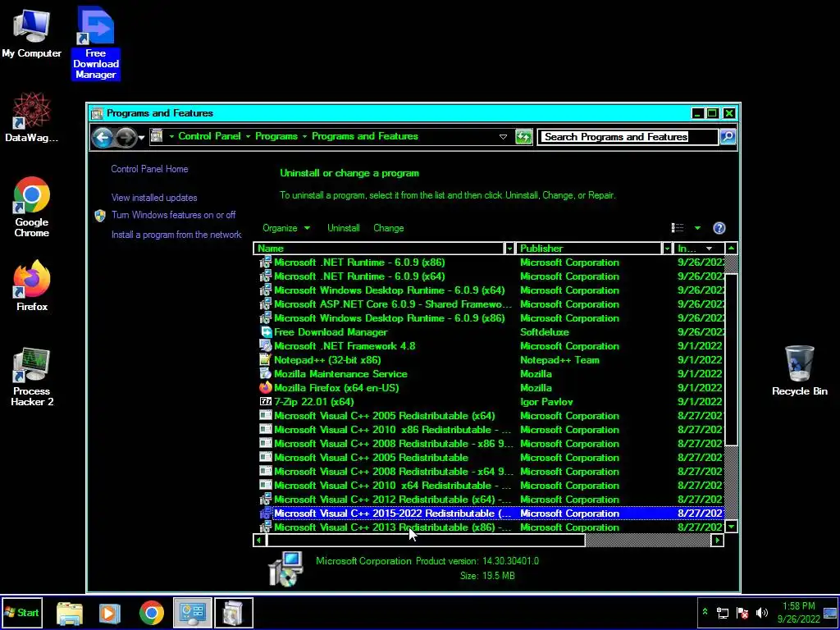The image size is (840, 630).
Task: Click vertical scrollbar down arrow
Action: pyautogui.click(x=731, y=527)
